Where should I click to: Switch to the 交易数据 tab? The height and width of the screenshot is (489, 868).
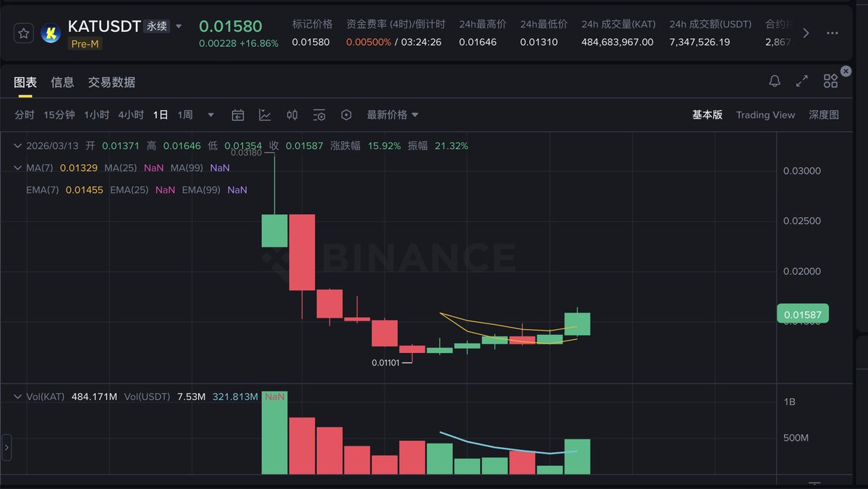pyautogui.click(x=111, y=82)
